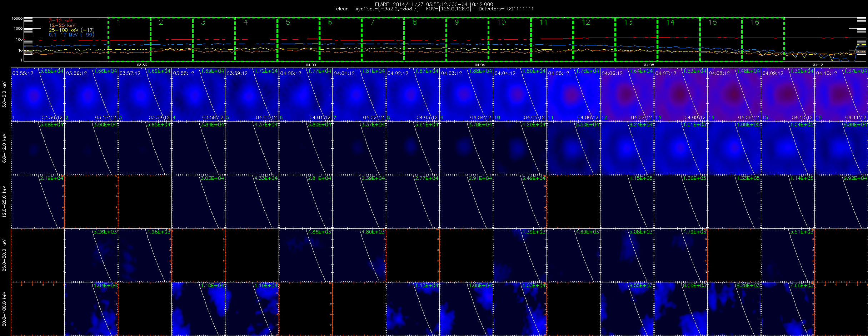Select light curve interval box 7
Screen dimensions: 868x336
pos(383,39)
